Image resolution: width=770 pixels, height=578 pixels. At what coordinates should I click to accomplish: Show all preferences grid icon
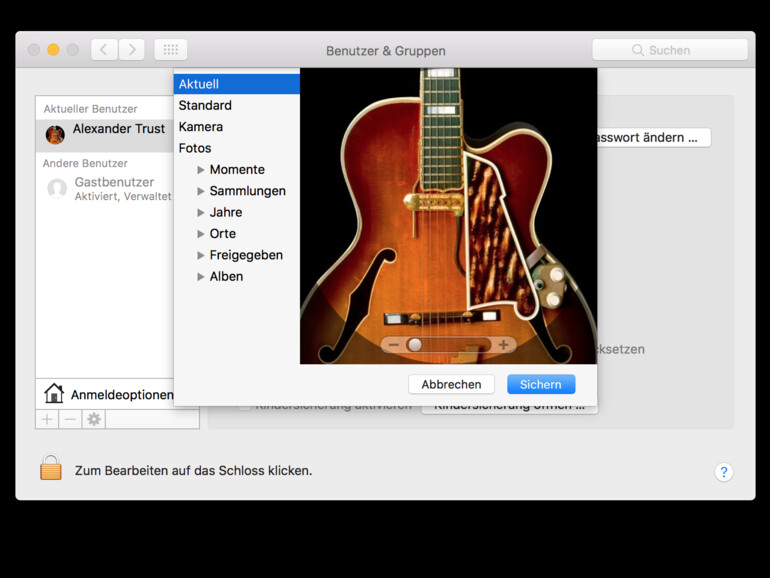click(x=170, y=50)
